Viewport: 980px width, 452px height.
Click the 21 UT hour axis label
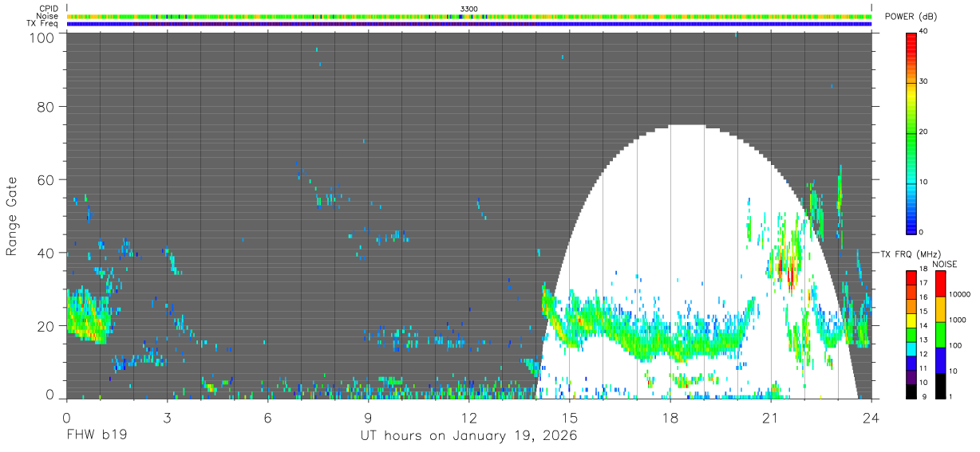point(771,417)
